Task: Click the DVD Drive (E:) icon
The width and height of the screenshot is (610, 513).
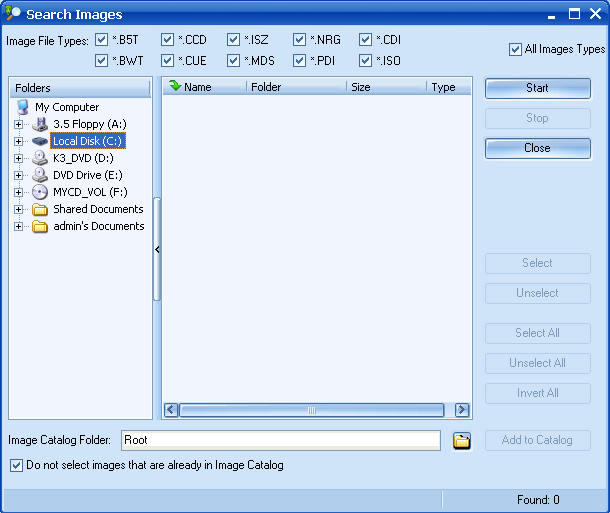Action: pyautogui.click(x=40, y=175)
